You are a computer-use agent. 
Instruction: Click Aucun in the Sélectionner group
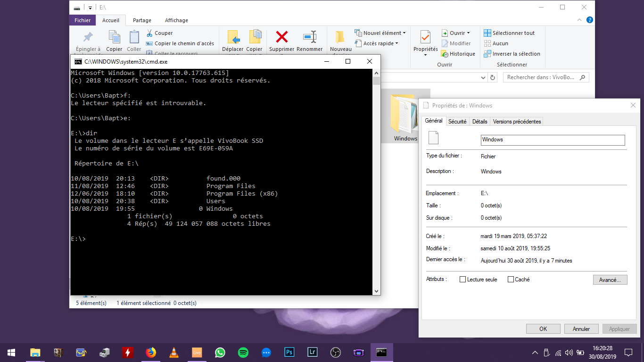point(496,43)
